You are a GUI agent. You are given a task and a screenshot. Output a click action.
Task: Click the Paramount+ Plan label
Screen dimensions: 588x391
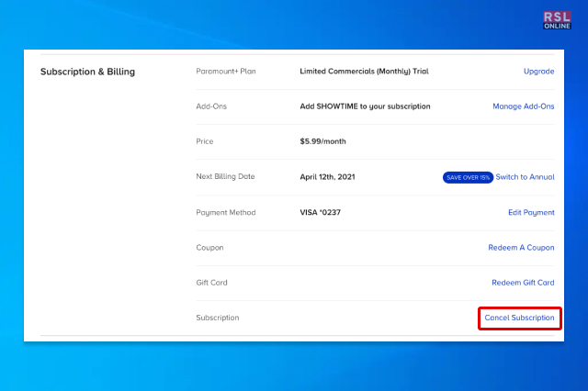coord(226,72)
